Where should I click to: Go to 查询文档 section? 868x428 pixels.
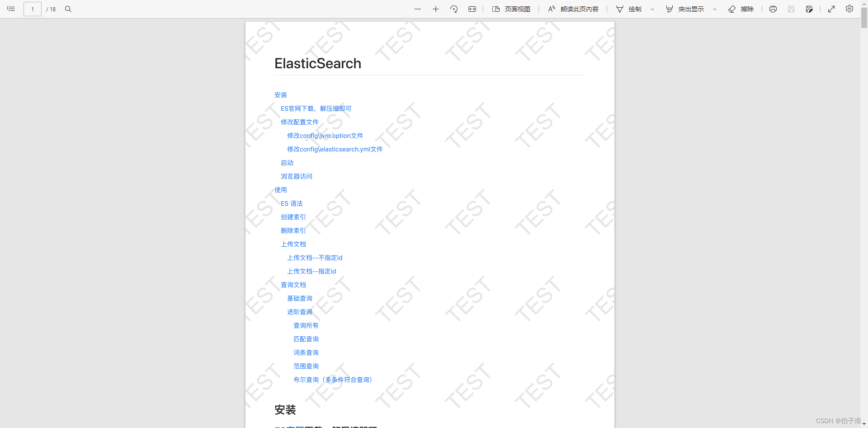coord(293,285)
